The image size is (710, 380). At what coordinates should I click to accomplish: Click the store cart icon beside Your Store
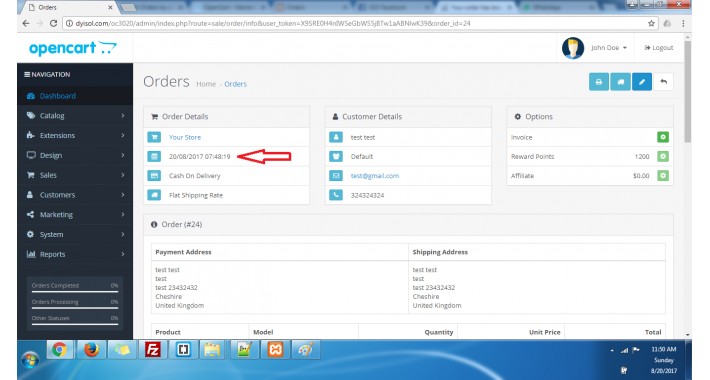pyautogui.click(x=154, y=137)
